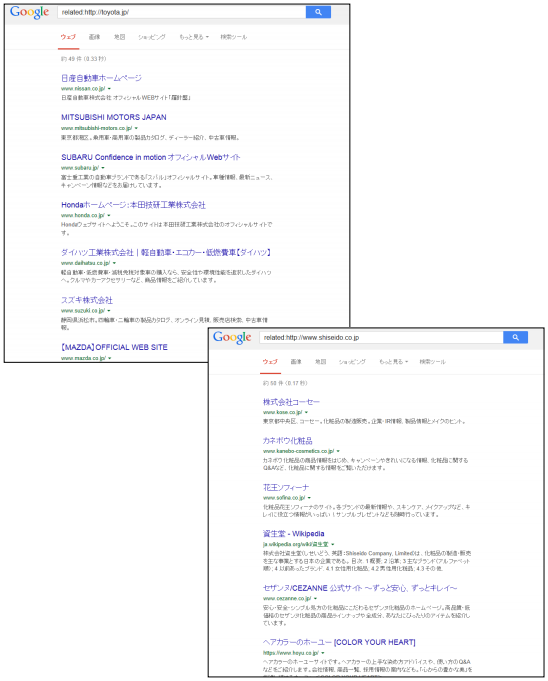Screen dimensions: 548x681
Task: Expand the arrow next to ja.wikipedia.org URL
Action: (x=333, y=544)
